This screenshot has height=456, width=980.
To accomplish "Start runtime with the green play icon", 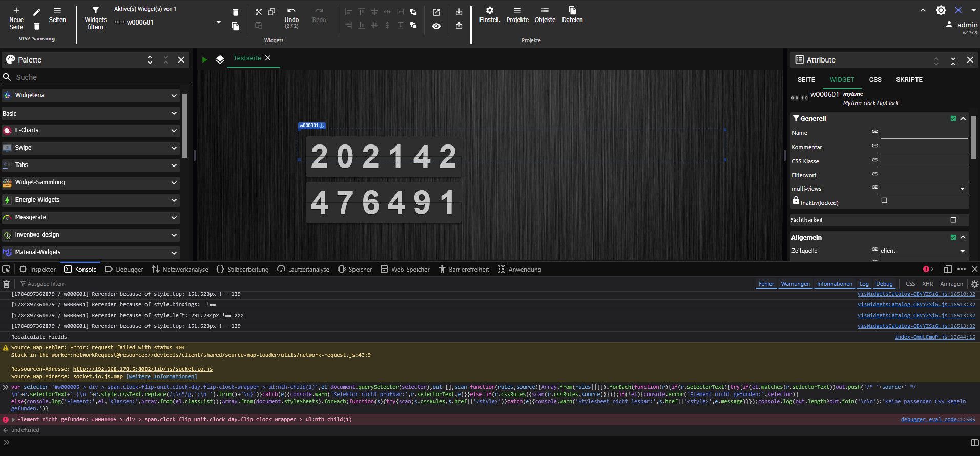I will pos(204,59).
